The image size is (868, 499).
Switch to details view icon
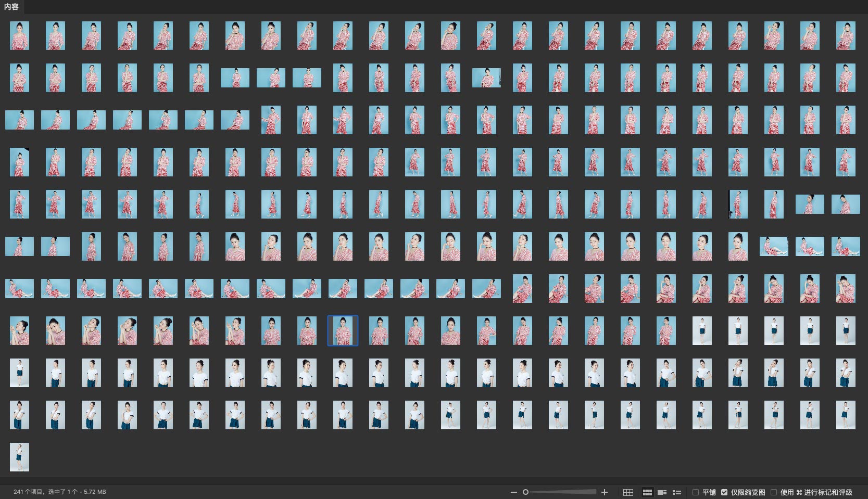click(x=662, y=492)
